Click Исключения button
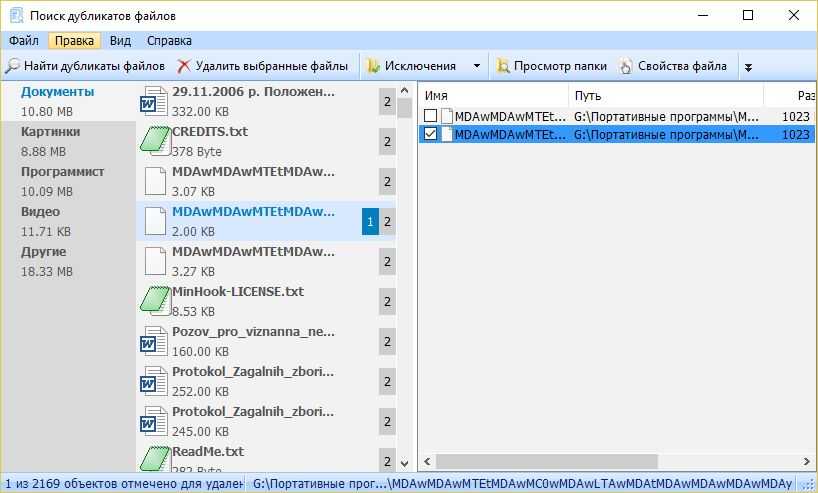The width and height of the screenshot is (818, 493). (x=412, y=66)
